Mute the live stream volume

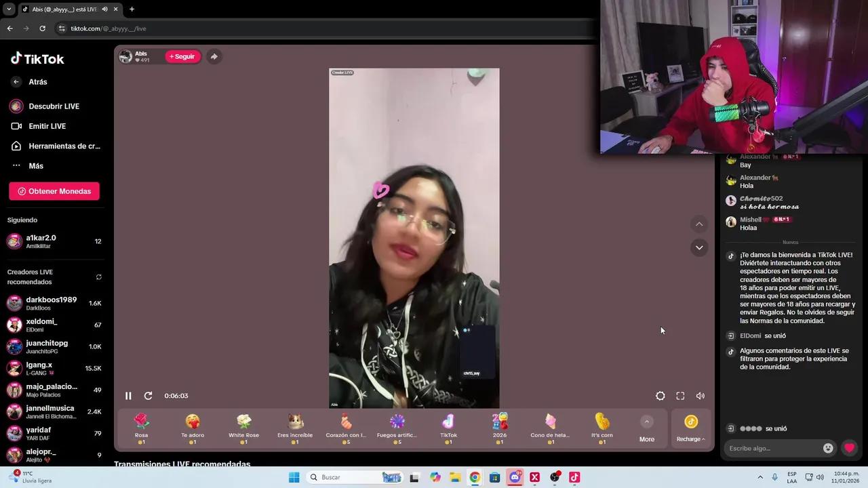[x=701, y=396]
